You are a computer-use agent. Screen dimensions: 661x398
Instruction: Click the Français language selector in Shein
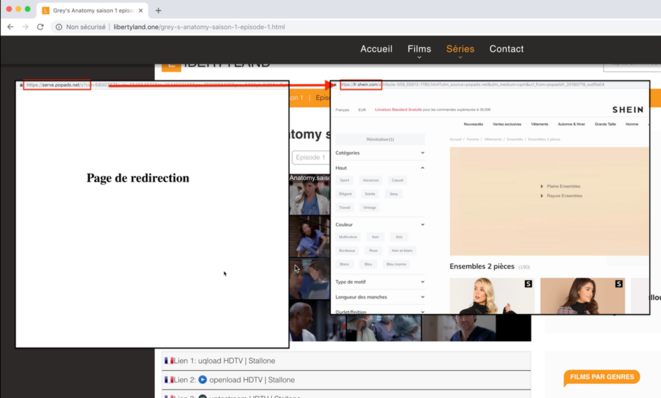pyautogui.click(x=342, y=110)
